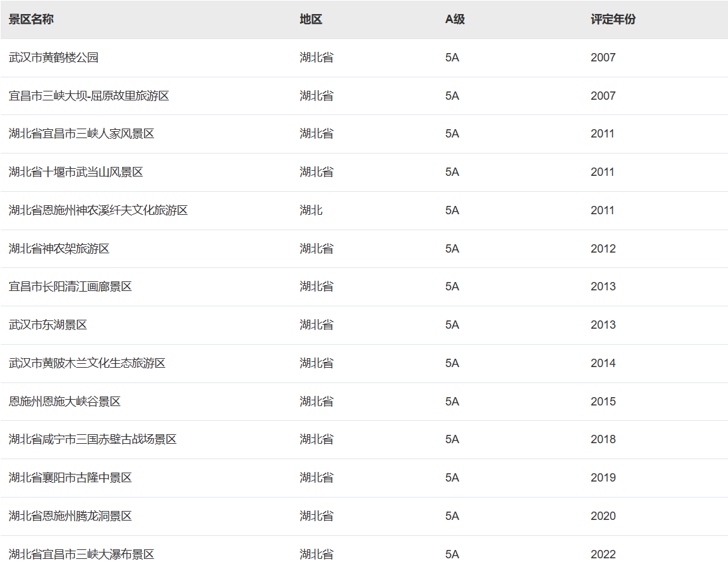Click 湖北省 in the 神农架旅游区 row
The image size is (728, 573).
click(x=316, y=249)
